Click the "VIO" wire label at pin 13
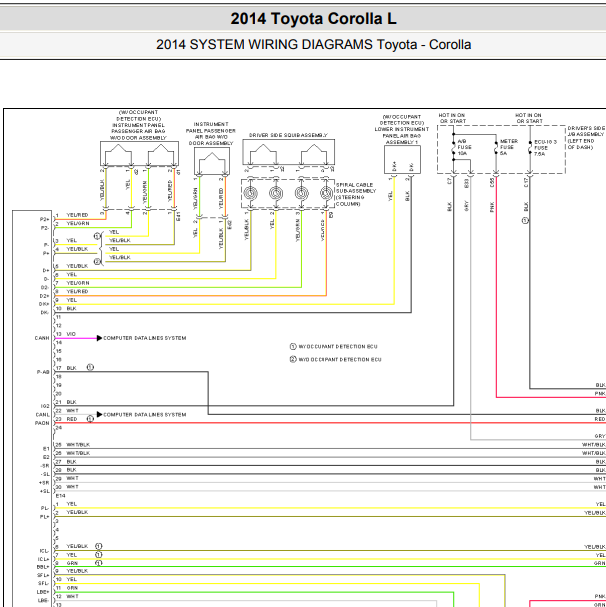 [x=71, y=334]
